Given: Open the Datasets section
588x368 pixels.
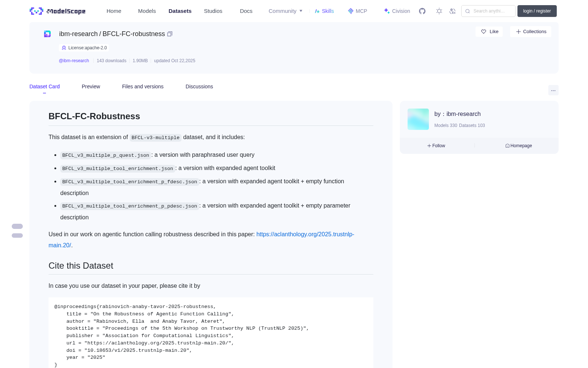Looking at the screenshot, I should (x=180, y=11).
